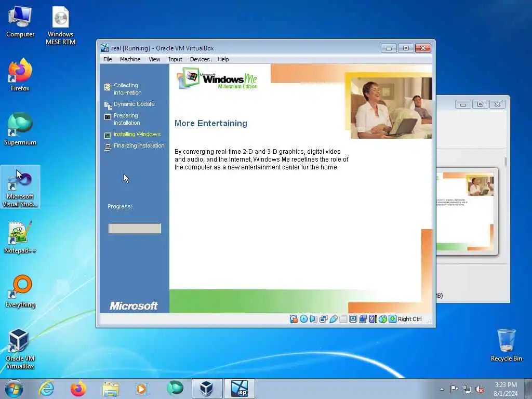532x399 pixels.
Task: Click the highlighted Installing Windows step
Action: click(x=132, y=135)
